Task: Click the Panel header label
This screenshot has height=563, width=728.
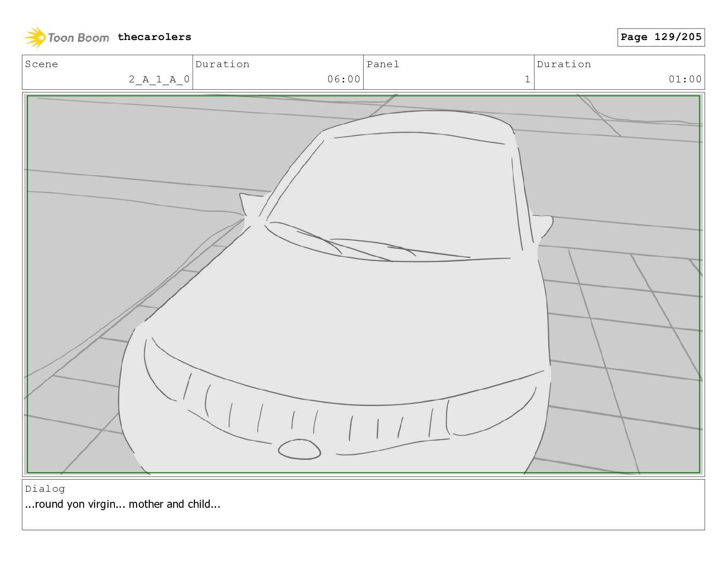Action: [382, 64]
